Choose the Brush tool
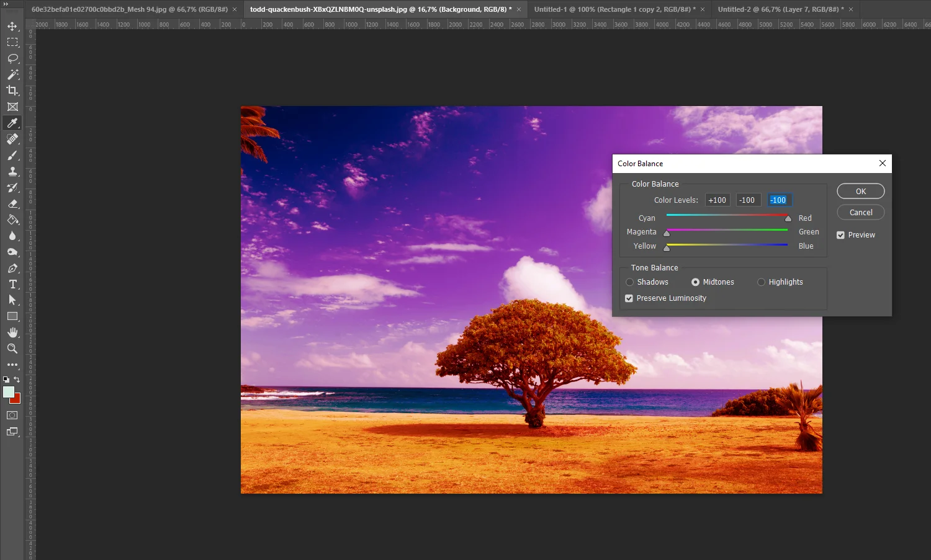This screenshot has height=560, width=931. tap(12, 155)
